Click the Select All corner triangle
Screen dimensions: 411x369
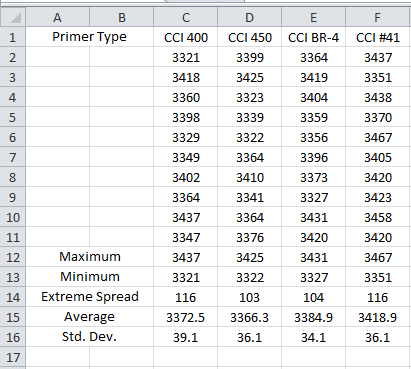click(x=13, y=17)
